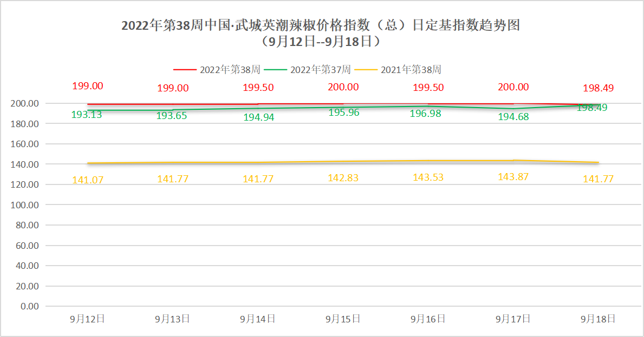This screenshot has height=337, width=644.
Task: Toggle the 2022年第37周 legend entry
Action: (x=321, y=70)
